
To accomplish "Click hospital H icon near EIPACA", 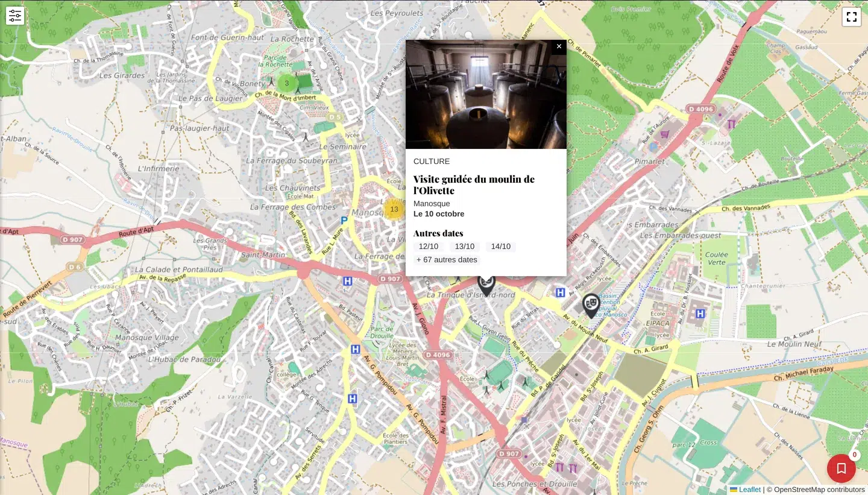I will 700,314.
